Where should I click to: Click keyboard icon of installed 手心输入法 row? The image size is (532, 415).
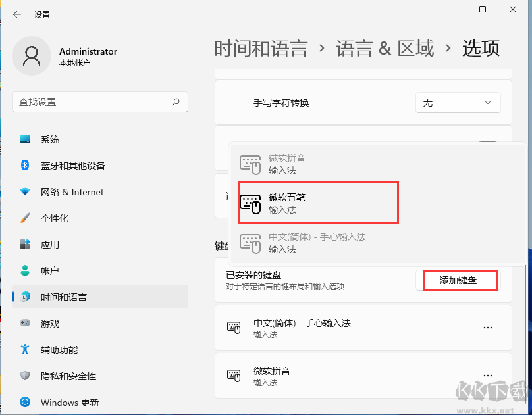click(x=234, y=328)
